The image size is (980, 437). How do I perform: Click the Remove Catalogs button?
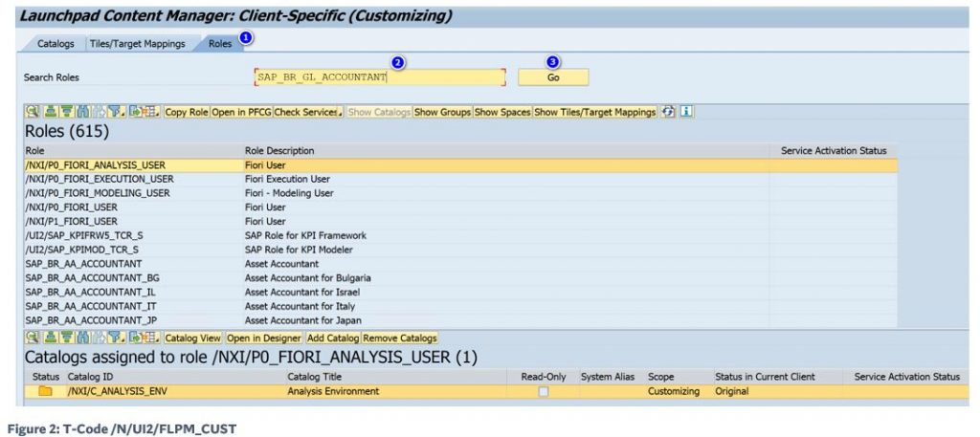pyautogui.click(x=400, y=338)
